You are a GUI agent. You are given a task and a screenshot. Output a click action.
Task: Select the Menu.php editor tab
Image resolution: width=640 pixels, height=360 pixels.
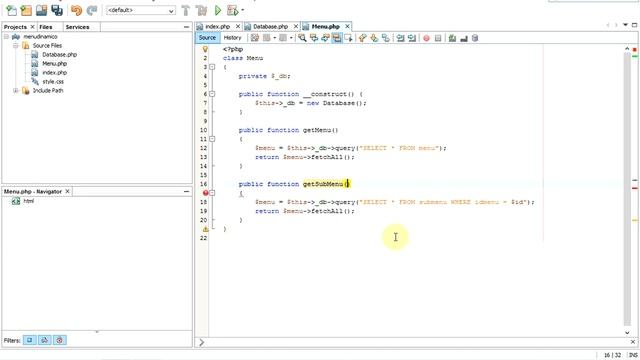pos(325,27)
